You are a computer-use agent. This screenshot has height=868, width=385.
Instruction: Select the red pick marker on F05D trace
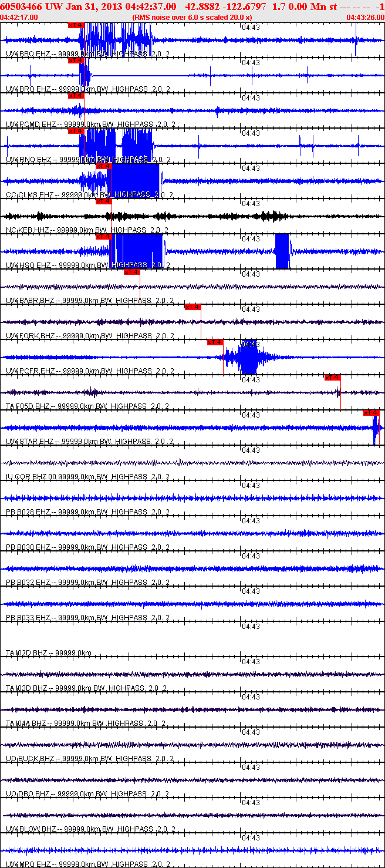tap(333, 378)
